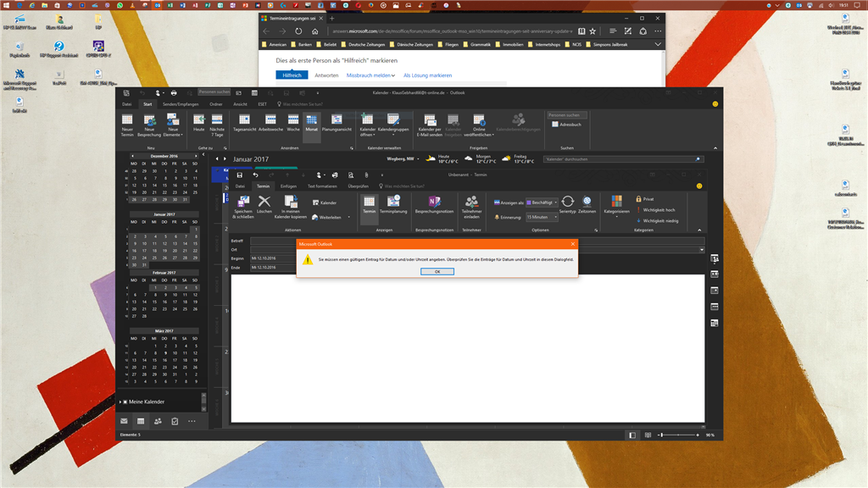Click the print icon in the Outlook quick access toolbar
Screen dimensions: 868x488
pos(174,93)
